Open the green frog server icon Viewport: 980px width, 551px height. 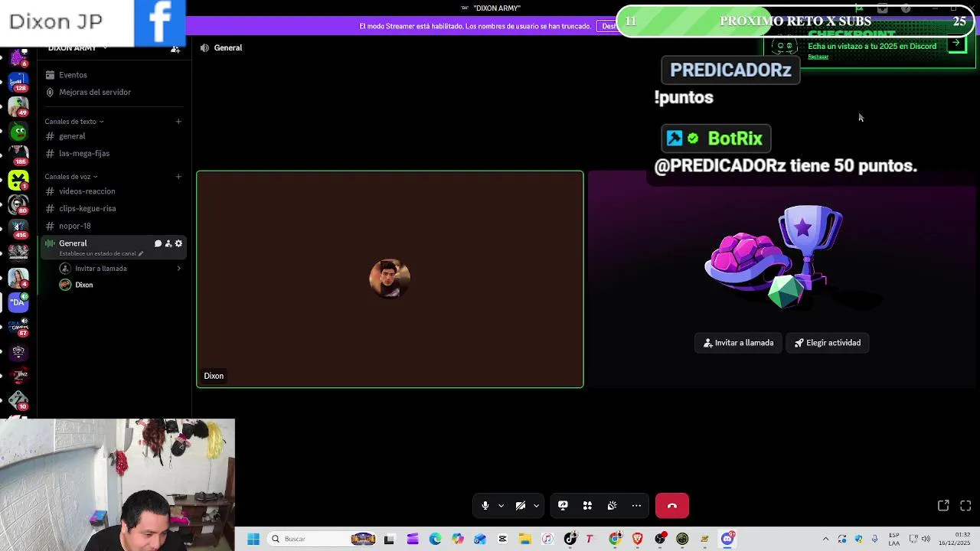pyautogui.click(x=18, y=131)
